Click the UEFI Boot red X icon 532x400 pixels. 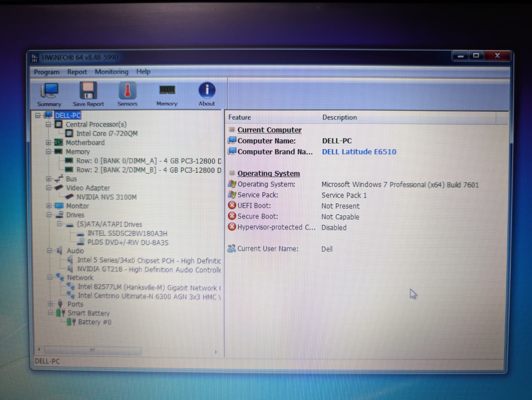(x=232, y=205)
